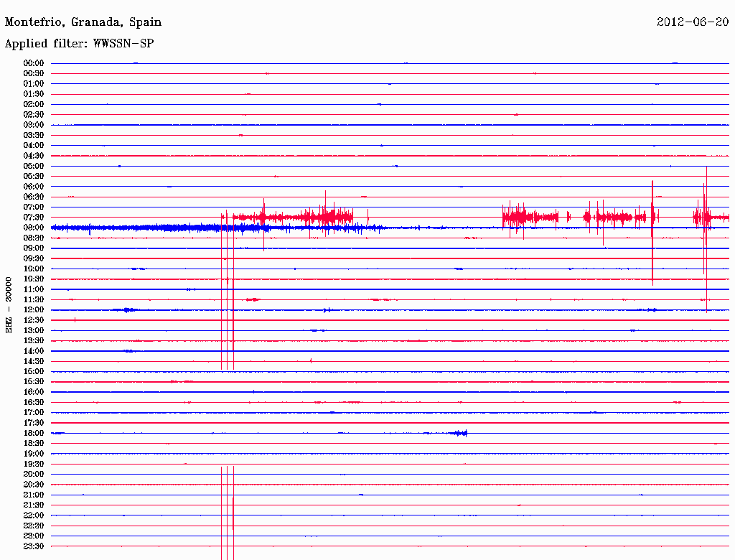Viewport: 735px width, 560px height.
Task: Select the 11:30 time label
Action: tap(34, 299)
